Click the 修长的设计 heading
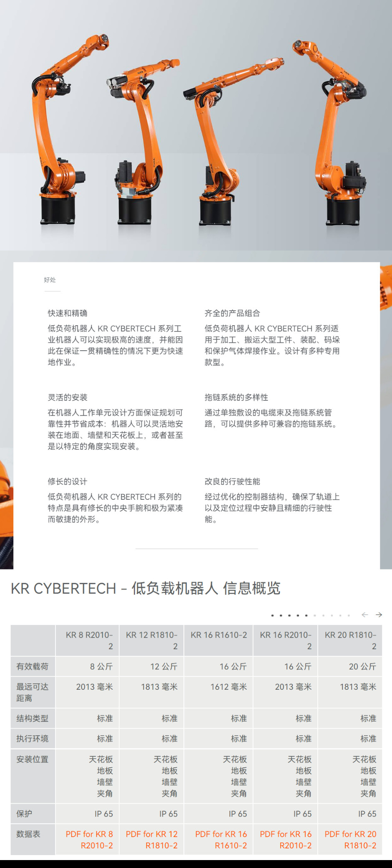This screenshot has width=392, height=868. click(x=68, y=481)
